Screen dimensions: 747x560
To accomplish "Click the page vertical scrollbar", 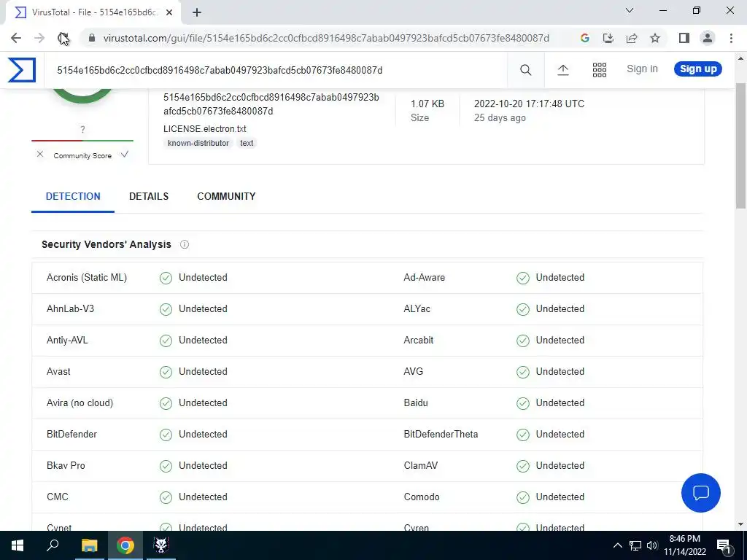I will (x=741, y=145).
